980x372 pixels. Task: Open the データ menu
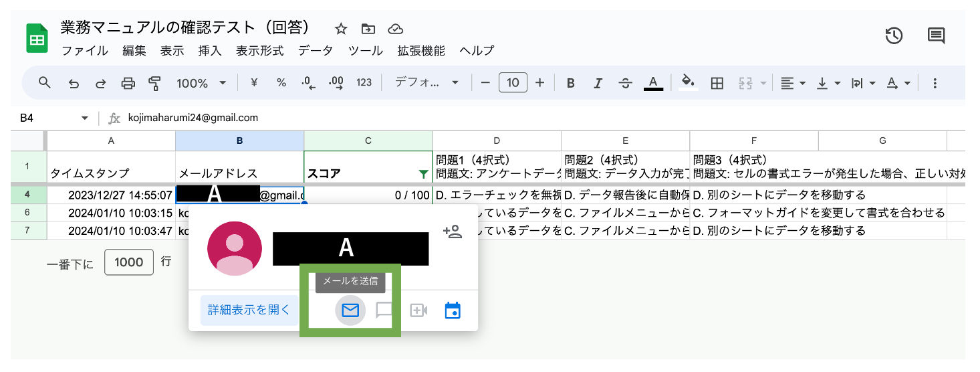click(316, 51)
